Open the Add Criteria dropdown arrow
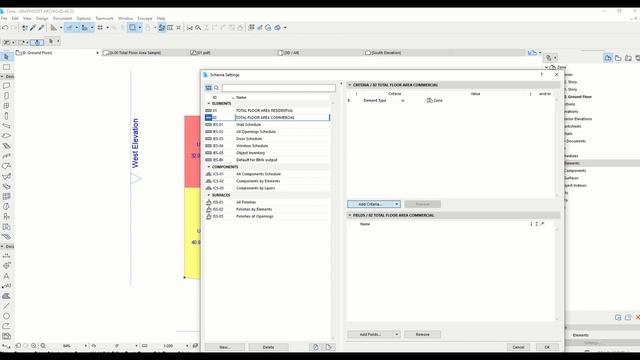The height and width of the screenshot is (360, 640). [396, 204]
